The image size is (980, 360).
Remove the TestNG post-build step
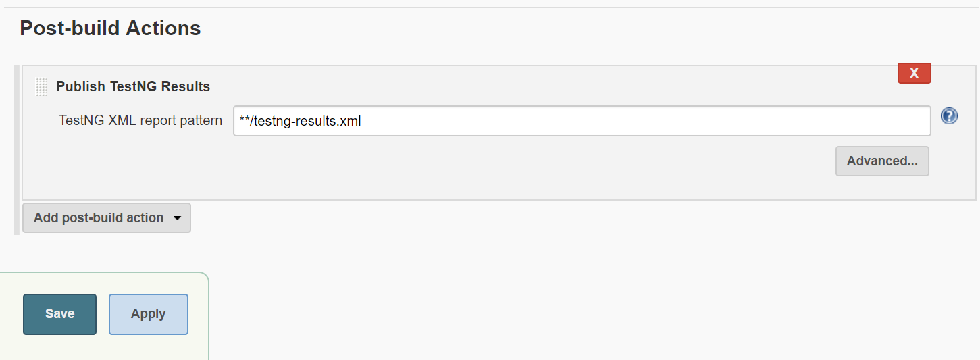pos(914,73)
